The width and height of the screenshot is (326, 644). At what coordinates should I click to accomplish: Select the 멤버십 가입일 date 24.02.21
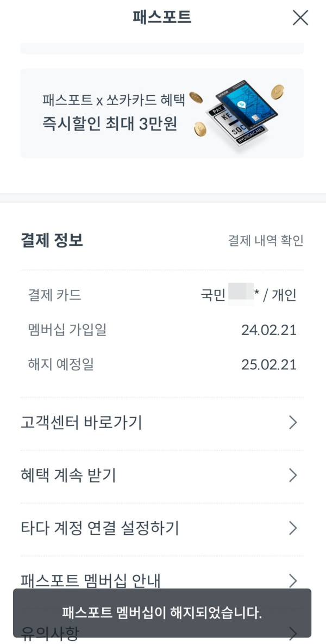273,330
